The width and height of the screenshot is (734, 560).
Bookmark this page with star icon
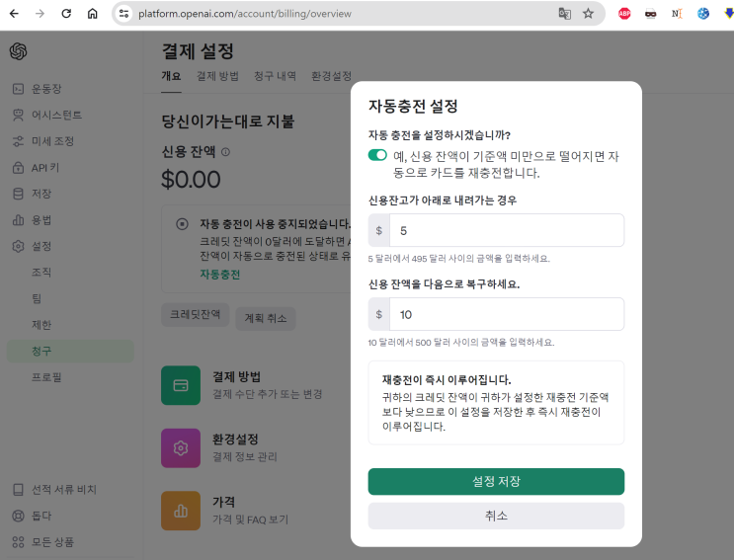pos(588,14)
